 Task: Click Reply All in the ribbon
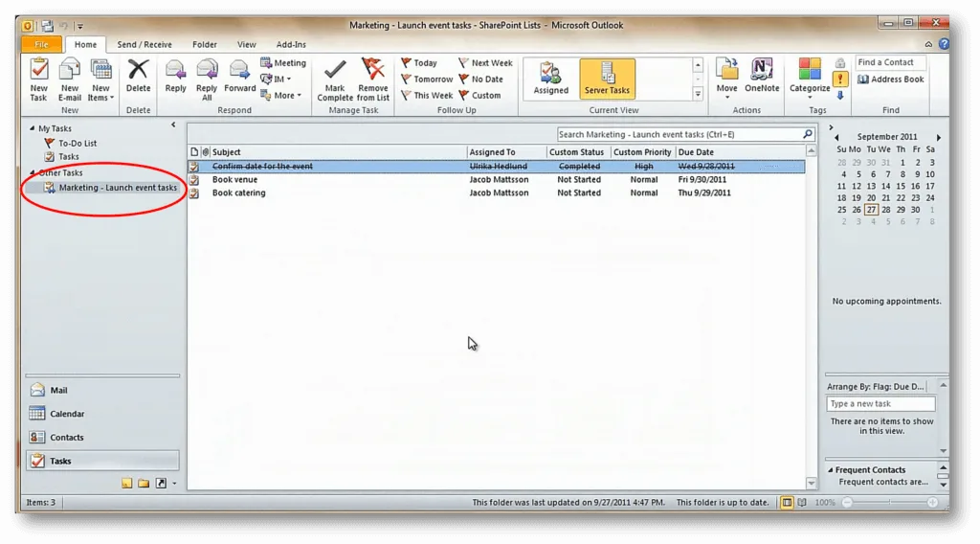(207, 80)
